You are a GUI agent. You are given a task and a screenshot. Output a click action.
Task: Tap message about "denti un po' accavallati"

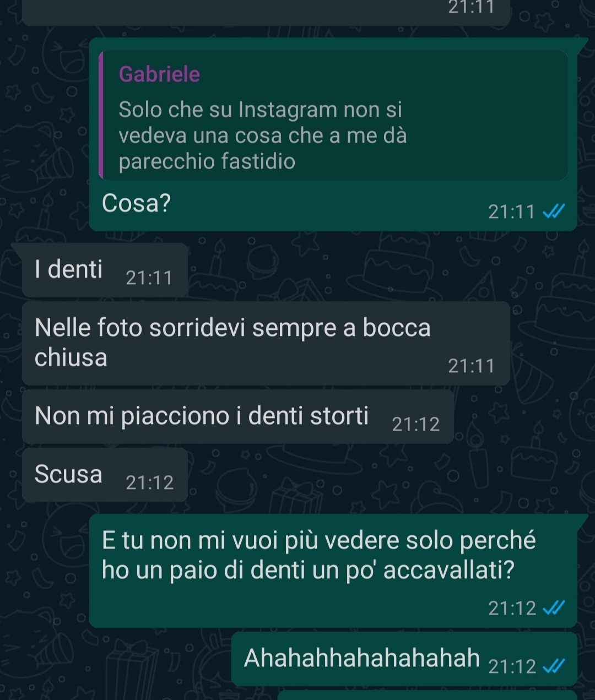[333, 571]
